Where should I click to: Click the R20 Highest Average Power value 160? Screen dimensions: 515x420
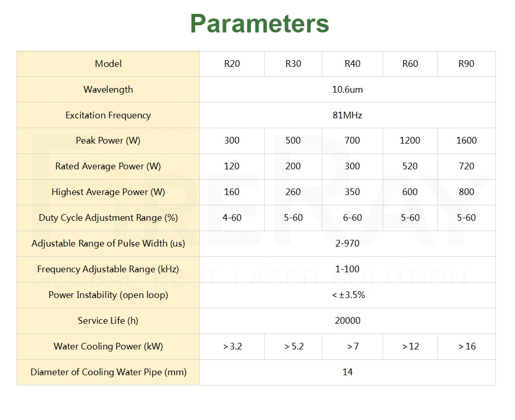232,192
